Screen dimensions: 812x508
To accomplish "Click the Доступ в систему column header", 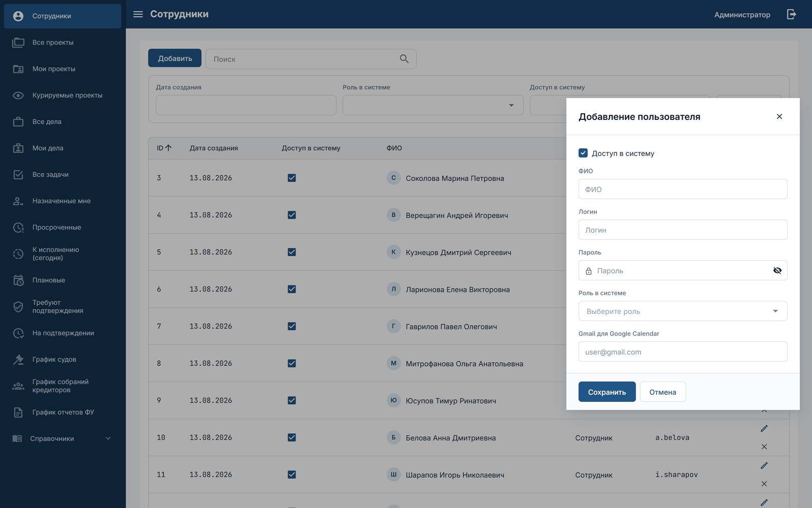I will point(311,148).
